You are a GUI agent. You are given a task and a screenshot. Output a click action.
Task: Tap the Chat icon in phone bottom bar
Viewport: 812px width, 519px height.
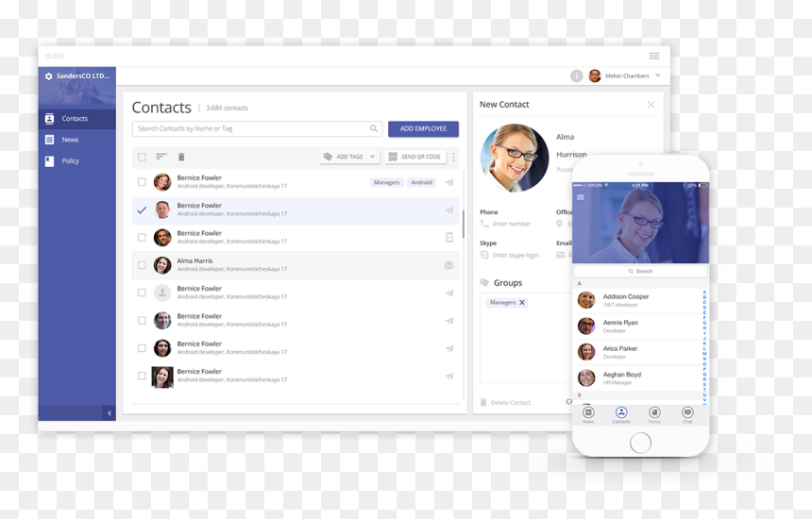[687, 414]
